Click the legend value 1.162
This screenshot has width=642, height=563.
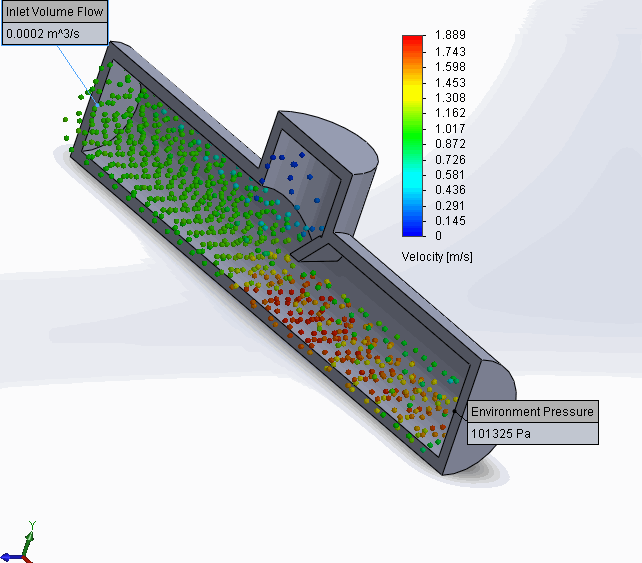[450, 113]
